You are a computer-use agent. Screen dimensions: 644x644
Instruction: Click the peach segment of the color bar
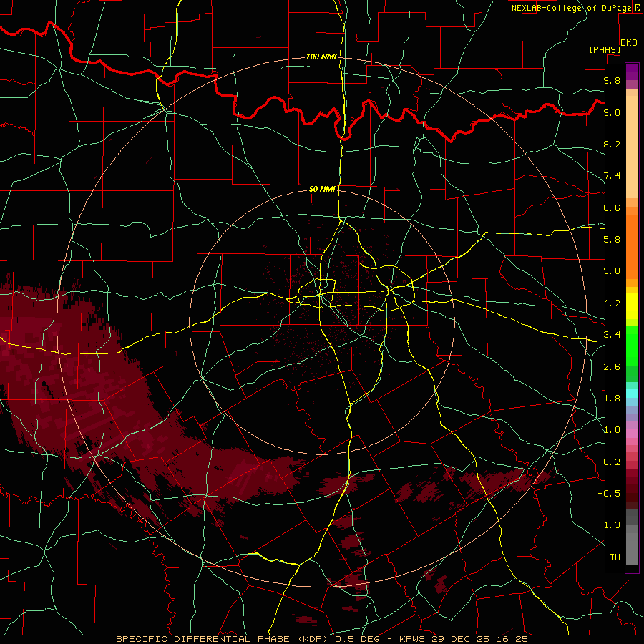click(632, 146)
